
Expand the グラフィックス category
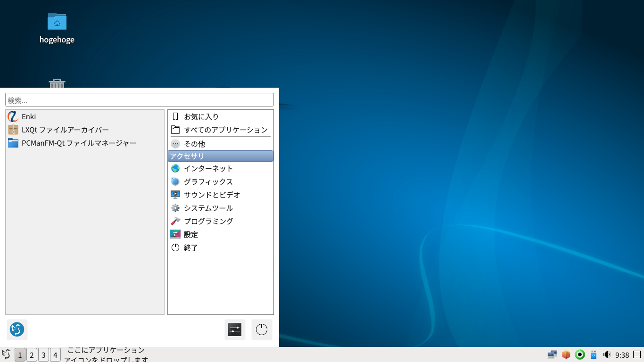click(208, 181)
